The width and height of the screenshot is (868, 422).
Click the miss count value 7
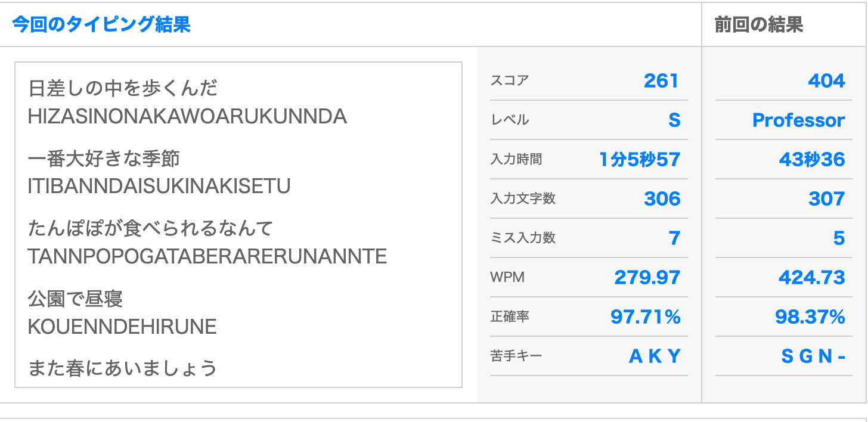pos(674,238)
